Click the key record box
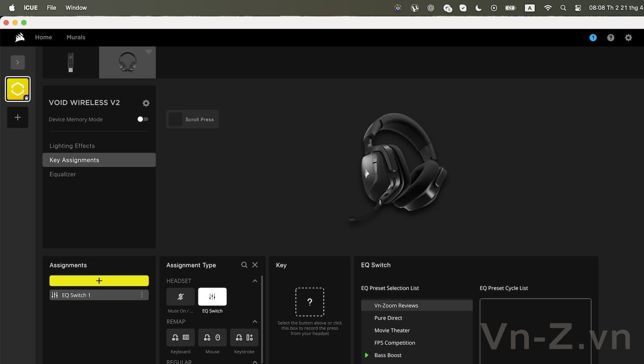The height and width of the screenshot is (364, 644). pyautogui.click(x=310, y=302)
